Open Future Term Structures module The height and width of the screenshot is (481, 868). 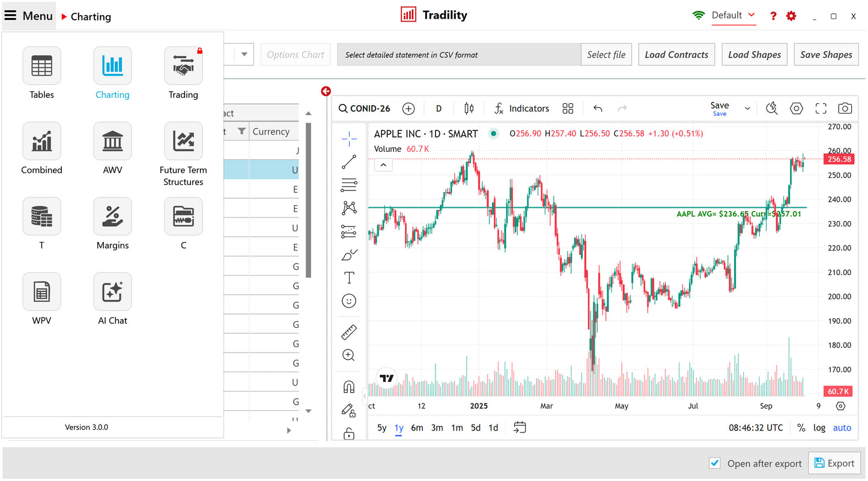[183, 141]
